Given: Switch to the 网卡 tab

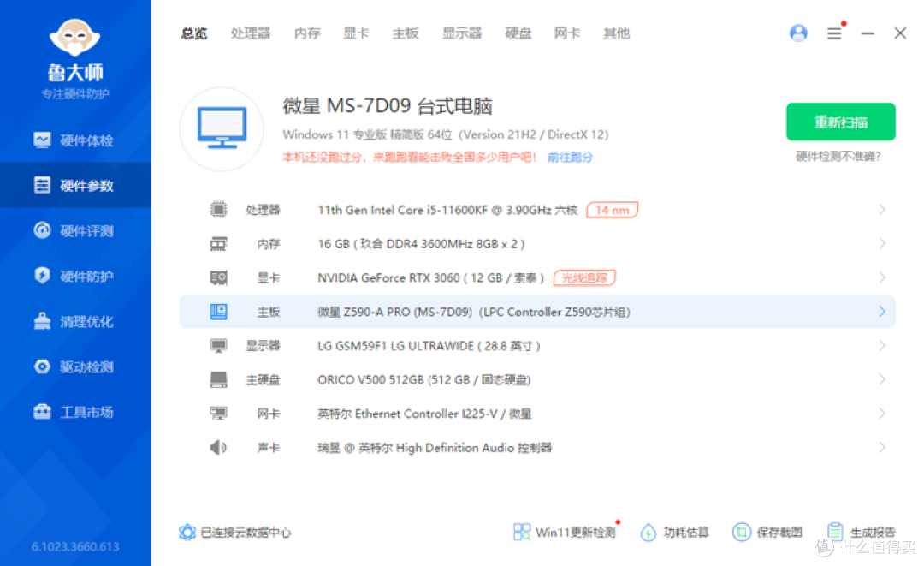Looking at the screenshot, I should coord(567,33).
